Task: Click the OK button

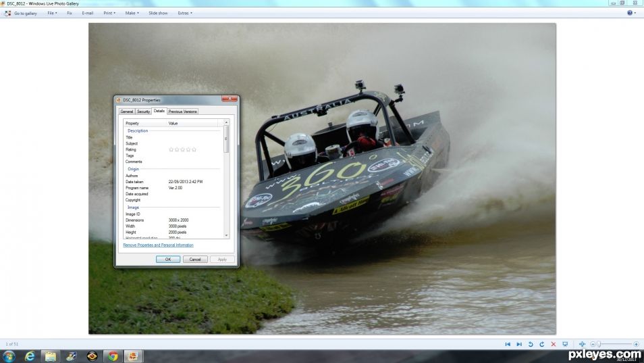Action: click(168, 260)
